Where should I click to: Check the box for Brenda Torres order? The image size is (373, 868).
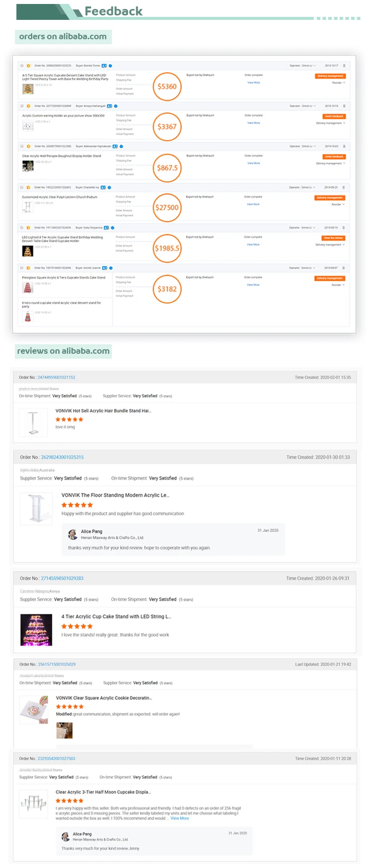pos(22,66)
